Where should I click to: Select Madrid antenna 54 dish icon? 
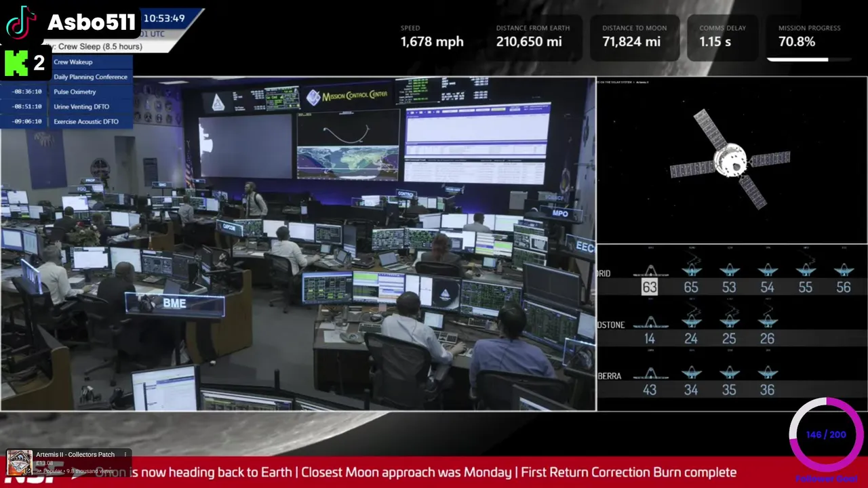(768, 270)
